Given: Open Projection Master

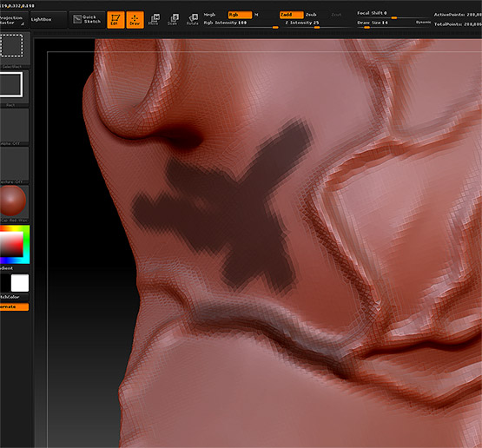Looking at the screenshot, I should tap(14, 20).
